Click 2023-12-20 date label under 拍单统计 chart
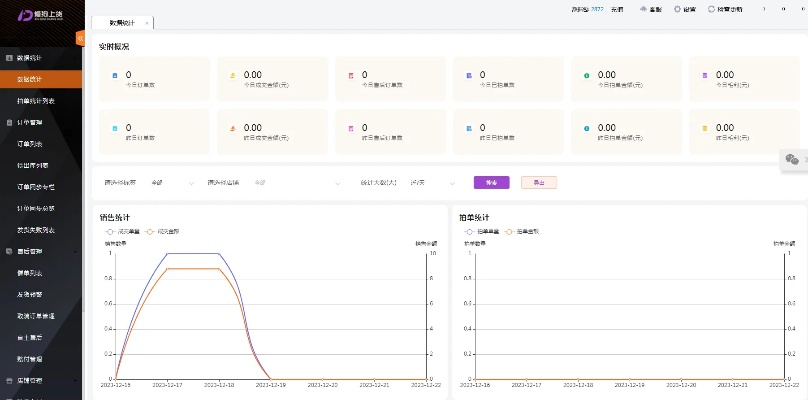 (x=681, y=385)
